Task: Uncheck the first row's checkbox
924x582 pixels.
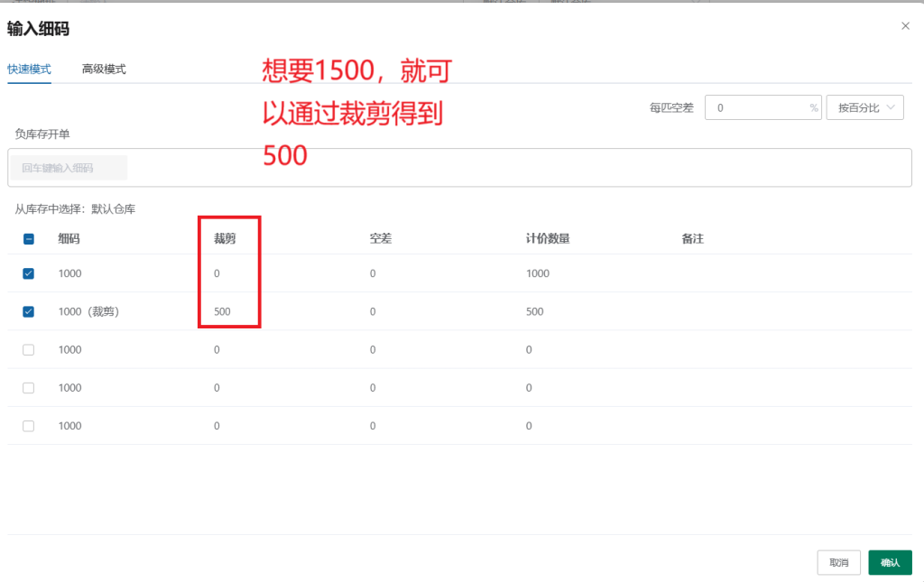Action: [28, 273]
